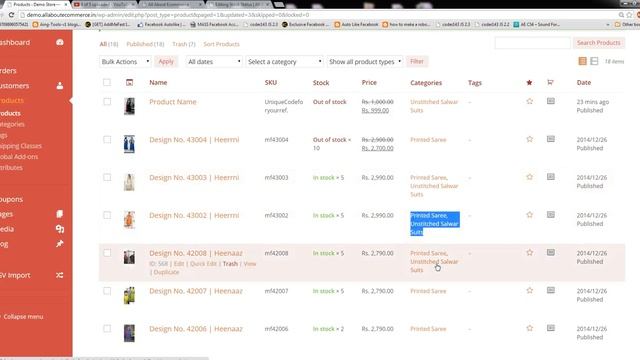Open the Coupons sidebar menu
640x360 pixels.
(x=11, y=199)
